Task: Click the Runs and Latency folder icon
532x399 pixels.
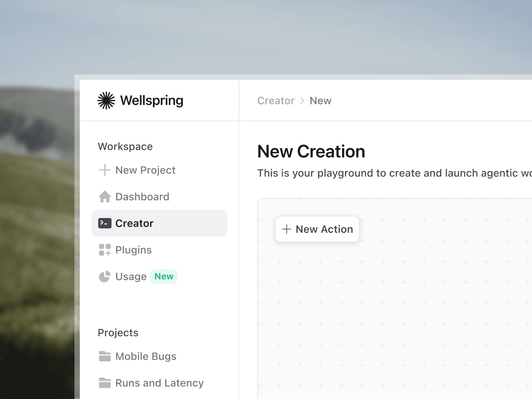Action: [105, 383]
